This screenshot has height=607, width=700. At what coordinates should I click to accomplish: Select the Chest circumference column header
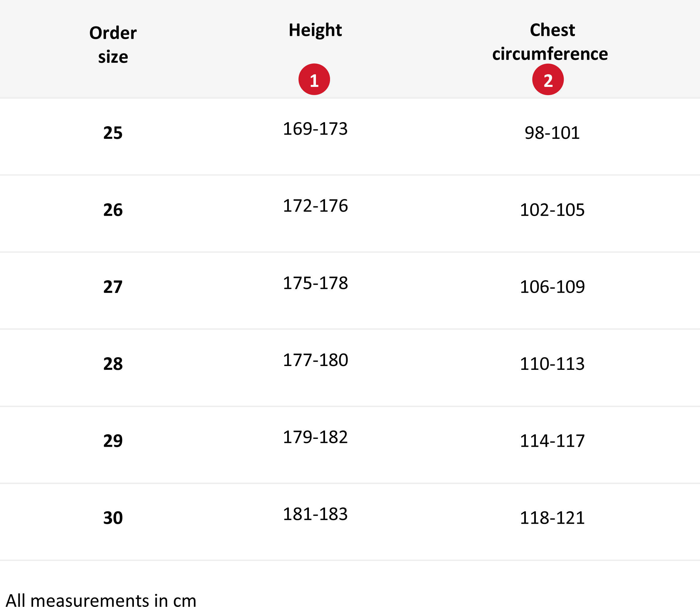coord(550,42)
